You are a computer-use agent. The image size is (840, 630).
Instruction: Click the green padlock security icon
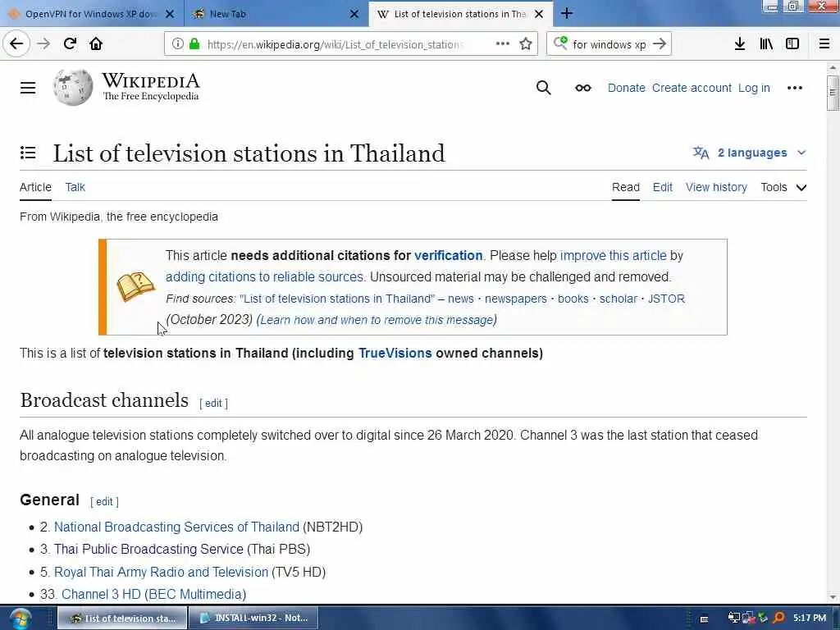[x=194, y=44]
